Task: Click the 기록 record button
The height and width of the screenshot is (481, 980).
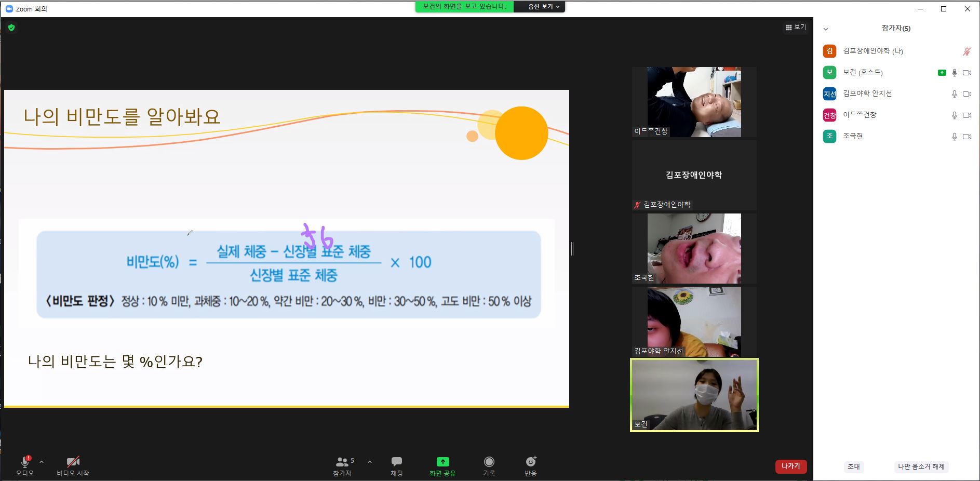Action: [x=489, y=465]
